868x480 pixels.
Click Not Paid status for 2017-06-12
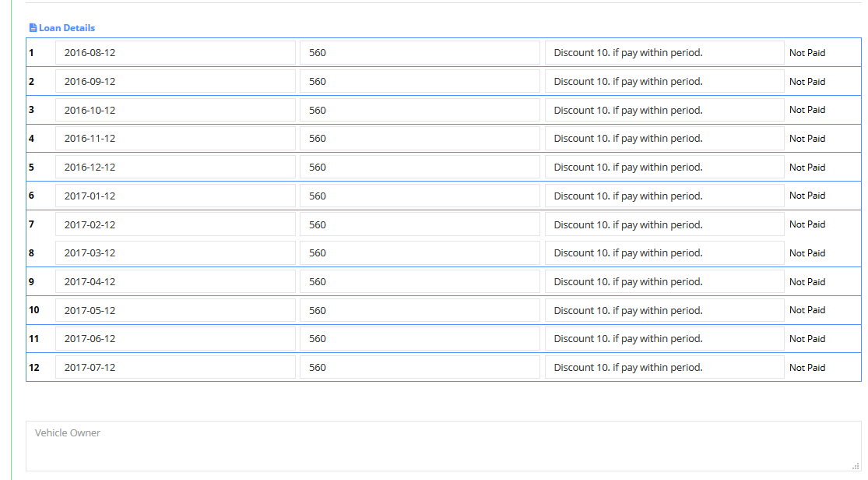tap(807, 339)
